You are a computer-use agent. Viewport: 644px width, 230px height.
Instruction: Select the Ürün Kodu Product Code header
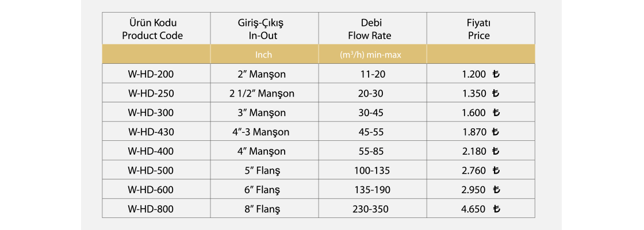pyautogui.click(x=152, y=29)
